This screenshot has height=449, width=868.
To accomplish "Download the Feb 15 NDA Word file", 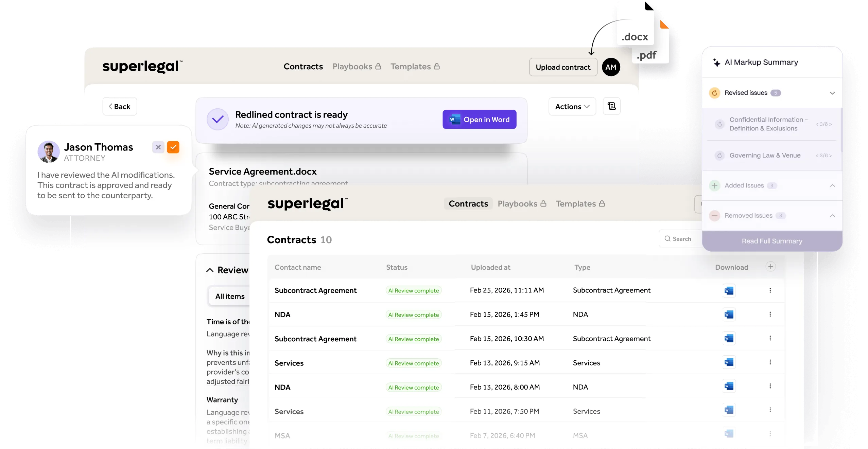I will [729, 315].
